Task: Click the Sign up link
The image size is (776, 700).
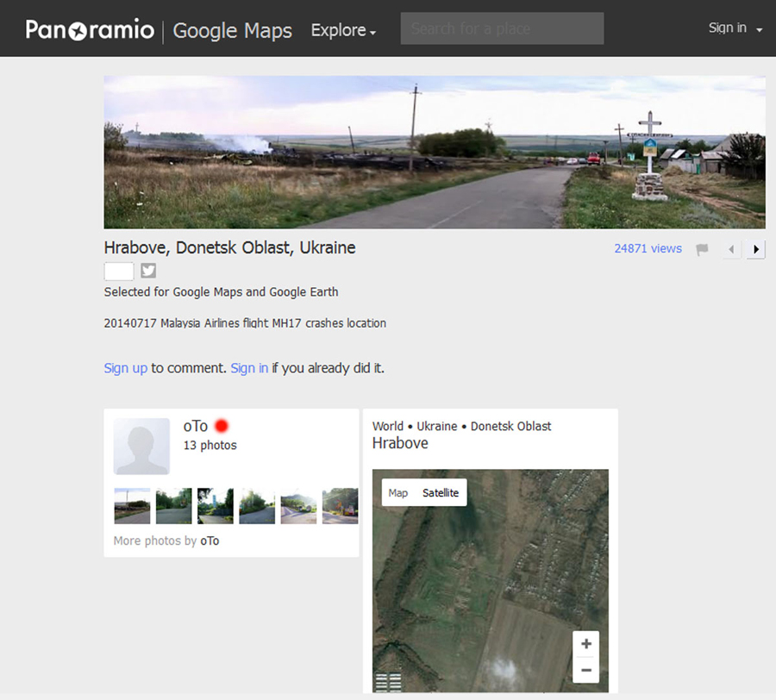Action: pyautogui.click(x=126, y=368)
